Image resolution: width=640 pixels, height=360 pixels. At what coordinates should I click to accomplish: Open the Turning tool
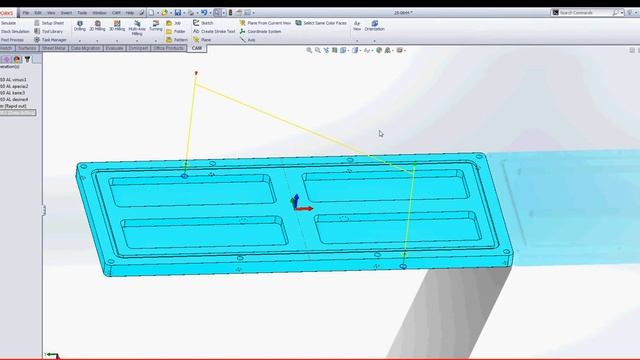pyautogui.click(x=156, y=26)
